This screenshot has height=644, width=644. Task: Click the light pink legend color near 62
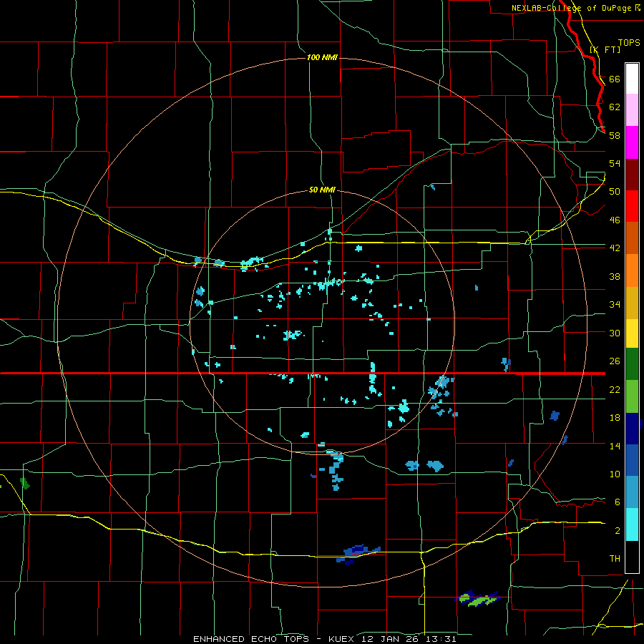pyautogui.click(x=632, y=109)
